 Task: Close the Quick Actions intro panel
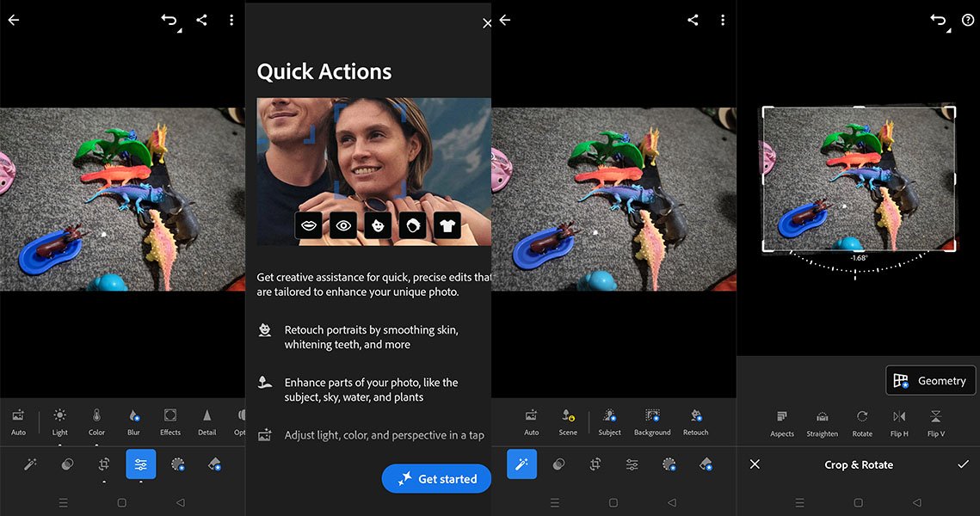[486, 23]
